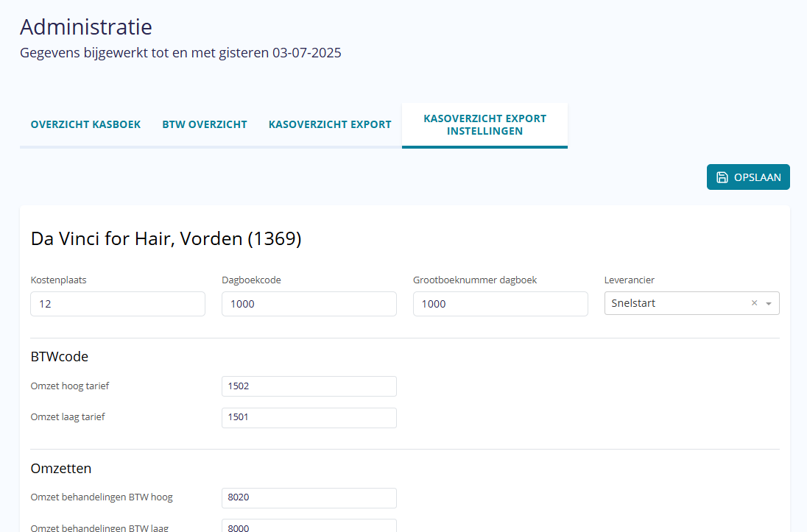Viewport: 807px width, 532px height.
Task: Open the BTW Overzicht tab
Action: point(205,124)
